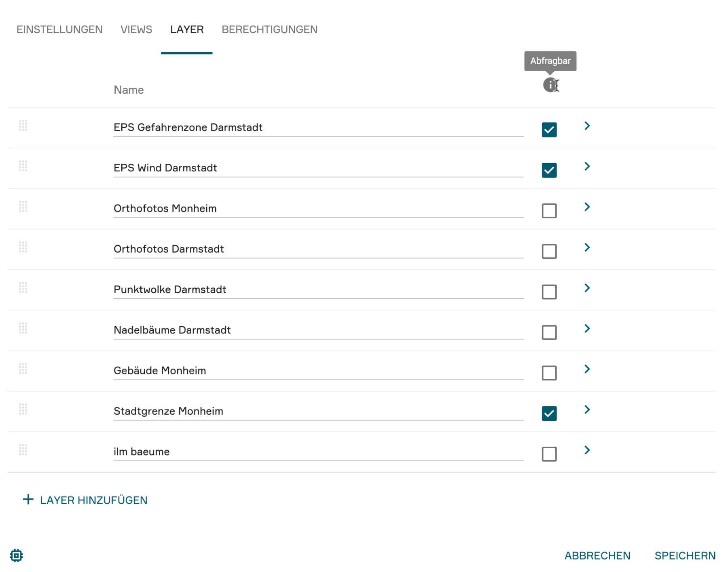Click drag handle of Orthofotos Monheim row
Viewport: 728px width, 572px height.
click(x=23, y=207)
